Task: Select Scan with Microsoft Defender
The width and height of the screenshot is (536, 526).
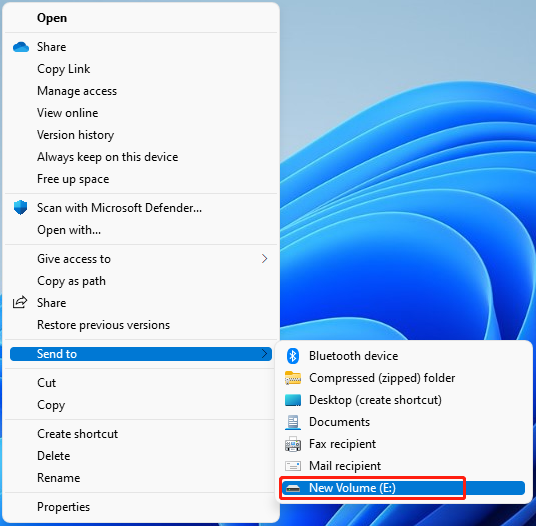Action: (x=119, y=208)
